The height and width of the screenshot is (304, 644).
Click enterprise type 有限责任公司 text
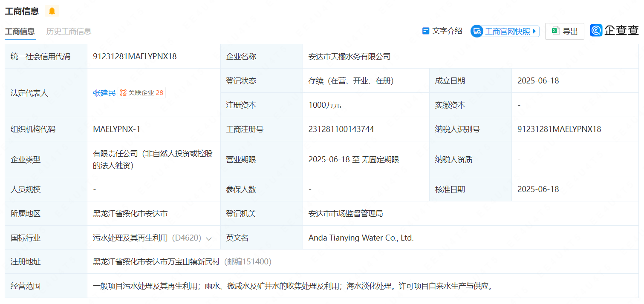coord(153,159)
